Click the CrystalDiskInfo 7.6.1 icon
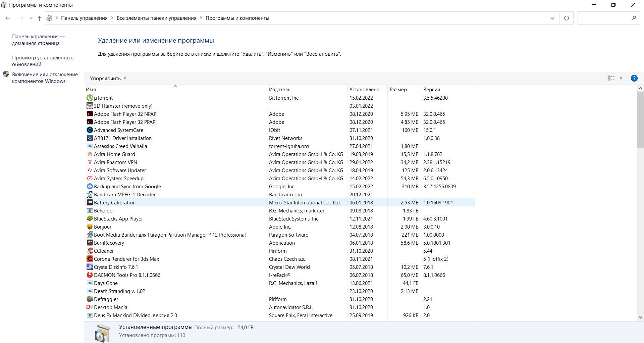Viewport: 644px width, 343px height. (x=90, y=267)
